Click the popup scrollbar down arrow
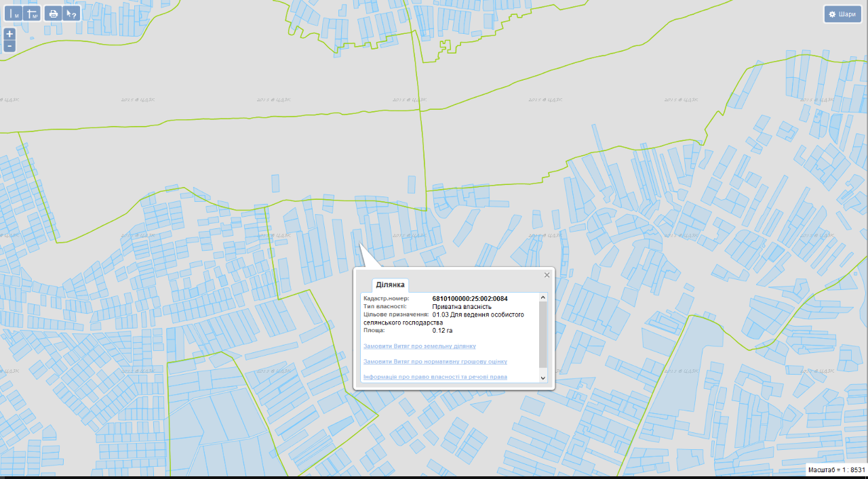The width and height of the screenshot is (868, 479). pos(542,377)
